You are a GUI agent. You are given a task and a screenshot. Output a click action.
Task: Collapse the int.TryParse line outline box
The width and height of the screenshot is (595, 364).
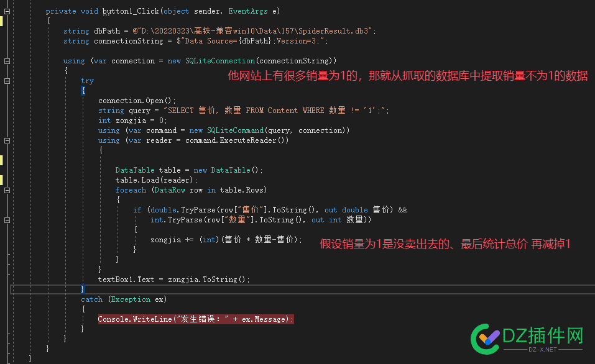pos(7,220)
